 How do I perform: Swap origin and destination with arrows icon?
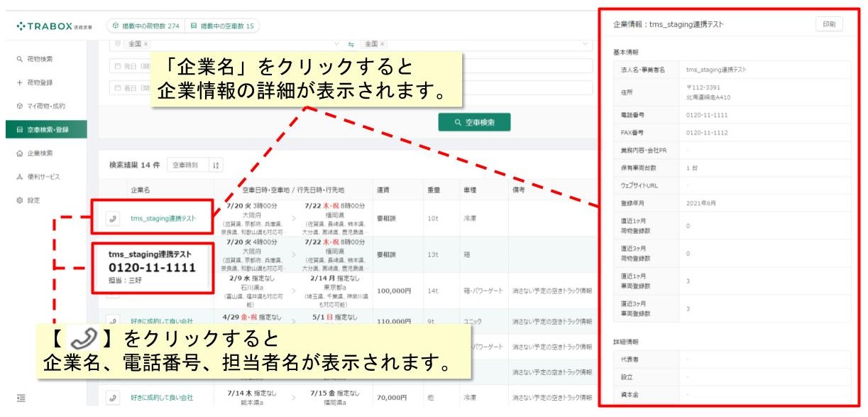pos(351,44)
